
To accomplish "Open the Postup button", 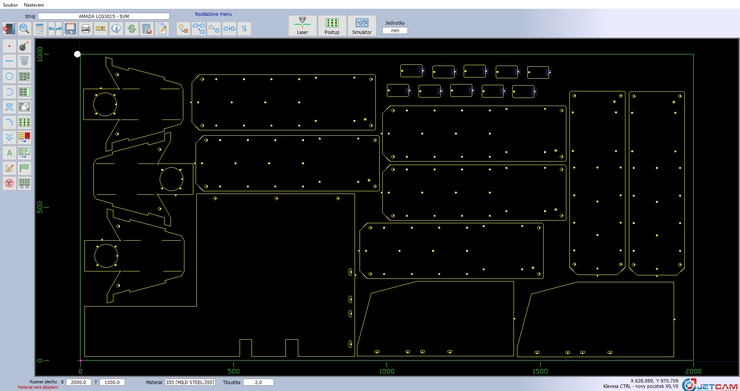I will pyautogui.click(x=332, y=26).
